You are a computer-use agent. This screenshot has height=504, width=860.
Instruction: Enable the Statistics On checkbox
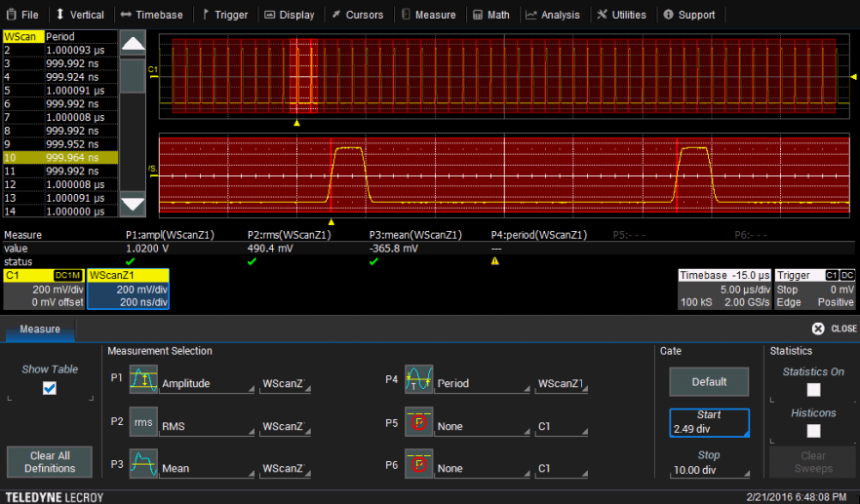pos(813,390)
